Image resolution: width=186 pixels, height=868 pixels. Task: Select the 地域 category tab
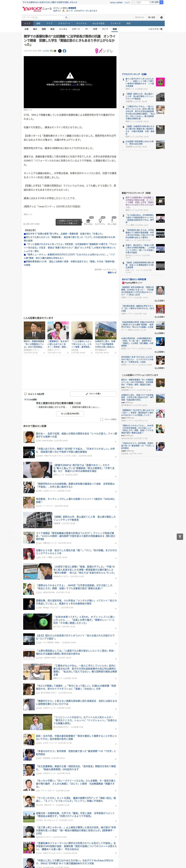[x=114, y=29]
